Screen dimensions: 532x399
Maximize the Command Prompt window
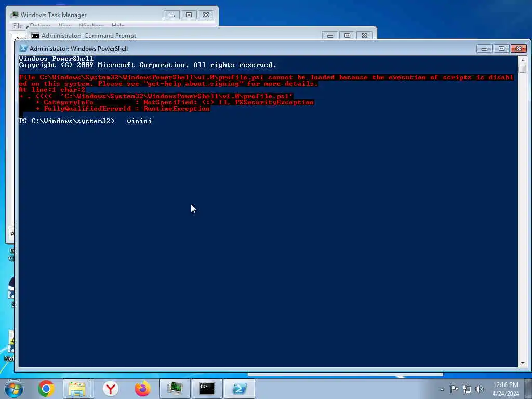[x=347, y=36]
